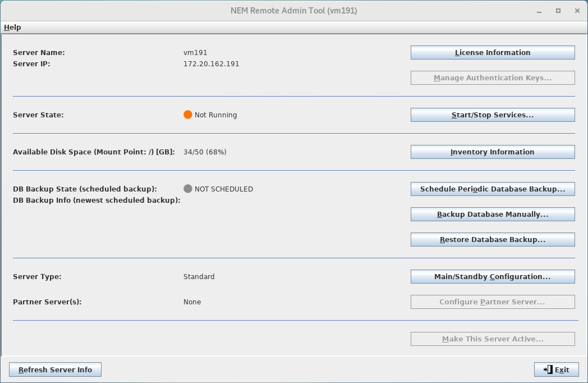Open License Information
The width and height of the screenshot is (588, 383).
click(493, 52)
